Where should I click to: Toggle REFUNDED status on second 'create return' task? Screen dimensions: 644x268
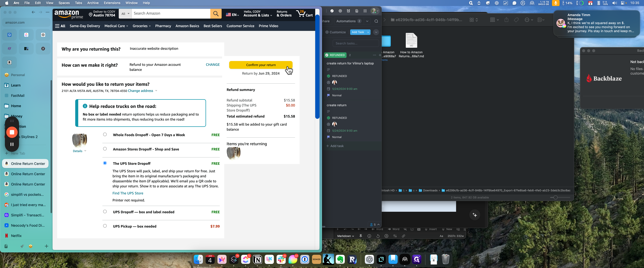point(329,118)
